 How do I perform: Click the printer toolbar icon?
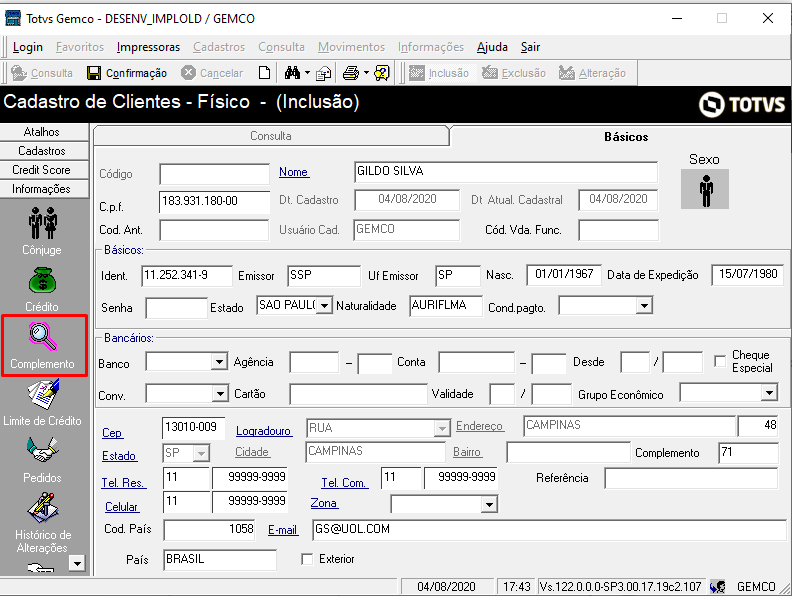click(x=351, y=73)
